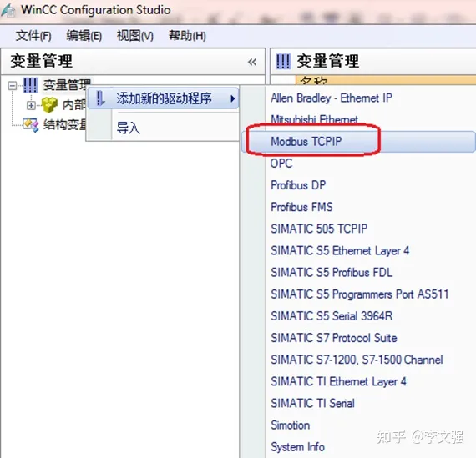The height and width of the screenshot is (458, 476).
Task: Select SIMATIC S5 Profibus FDL driver
Action: [x=332, y=272]
